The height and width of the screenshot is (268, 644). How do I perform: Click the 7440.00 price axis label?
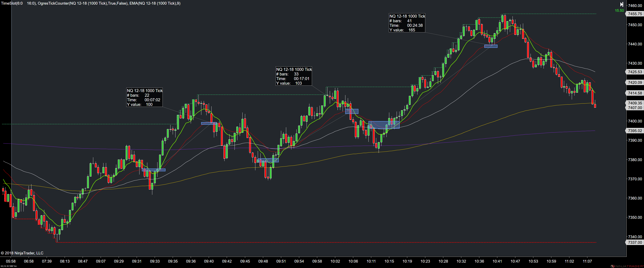tap(635, 44)
